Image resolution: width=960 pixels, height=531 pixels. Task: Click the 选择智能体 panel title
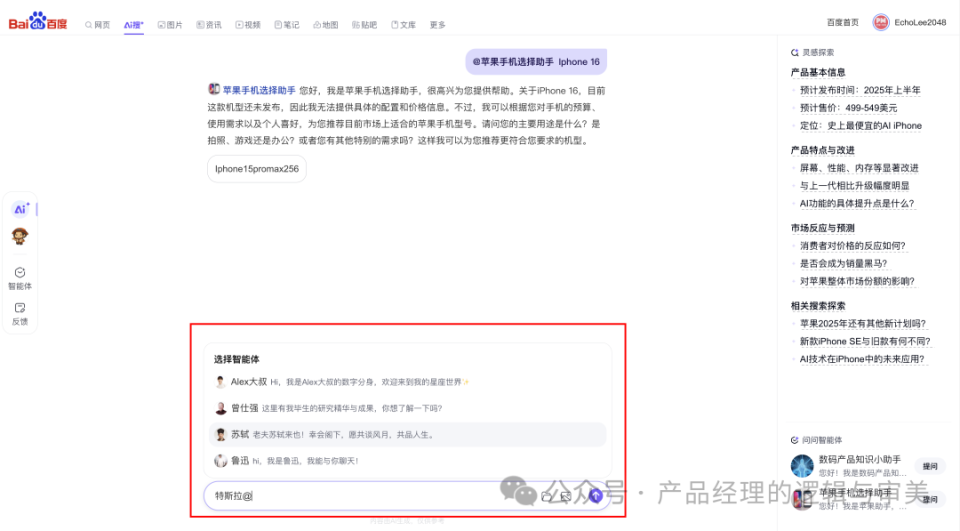point(236,360)
